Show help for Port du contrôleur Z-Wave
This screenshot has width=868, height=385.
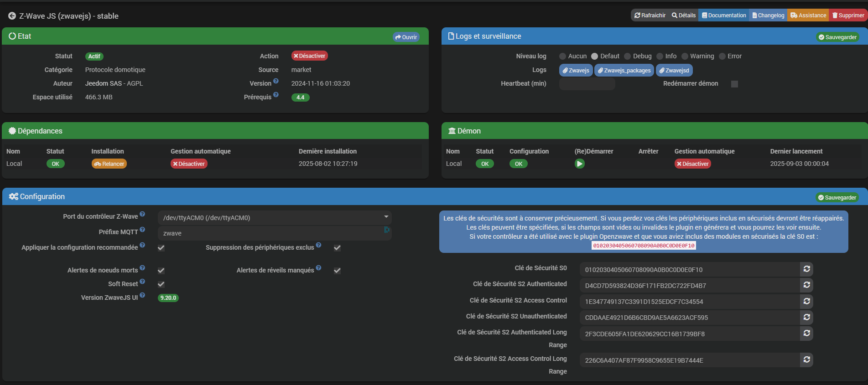pyautogui.click(x=142, y=214)
